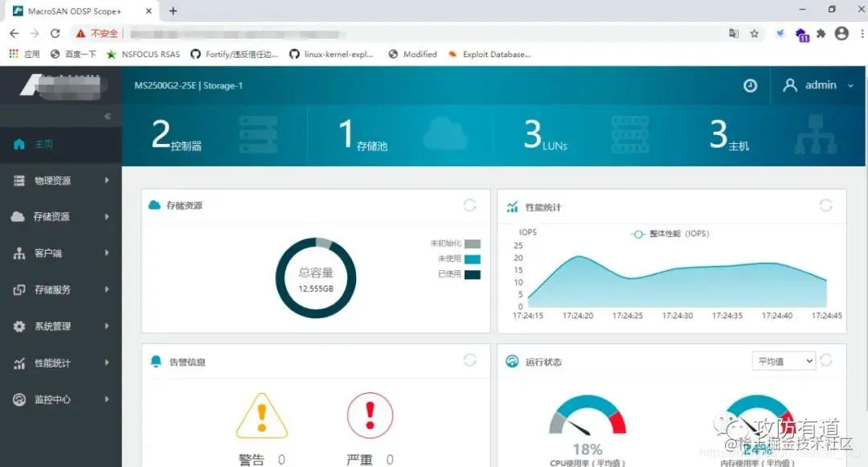Click the clock icon in header
Screen dimensions: 868x467
coord(750,86)
